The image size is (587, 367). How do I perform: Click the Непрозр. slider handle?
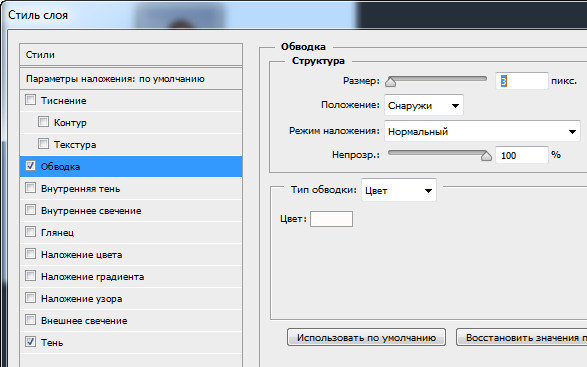(x=486, y=155)
